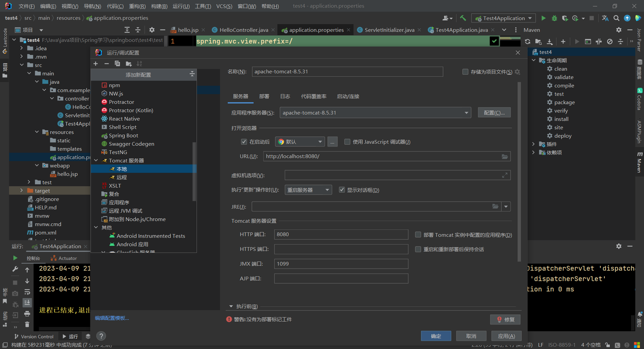Build the project with the hammer icon
Screen dimensions: 644x349
pyautogui.click(x=463, y=18)
